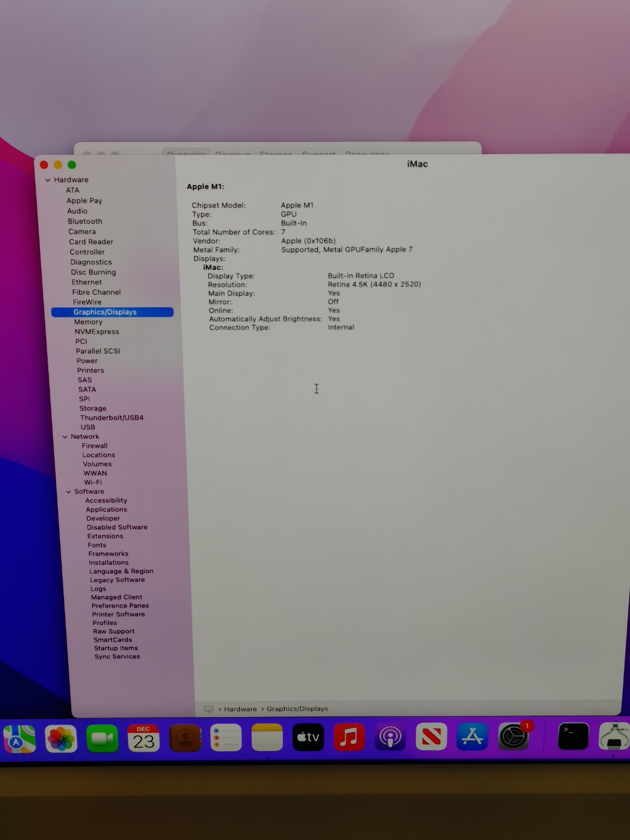This screenshot has width=630, height=840.
Task: Open System Preferences with update badge
Action: (x=513, y=736)
